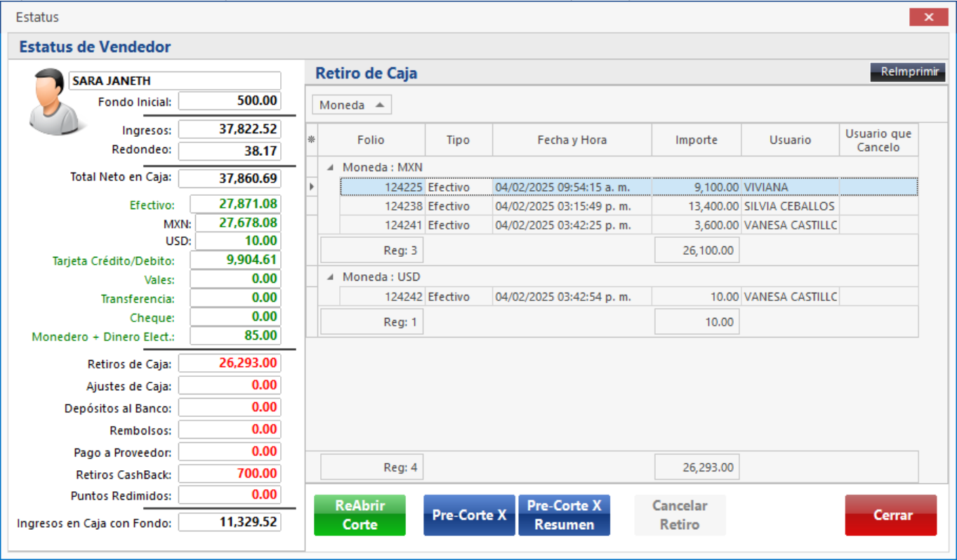
Task: Click the Fondo Inicial amount field
Action: (x=230, y=100)
